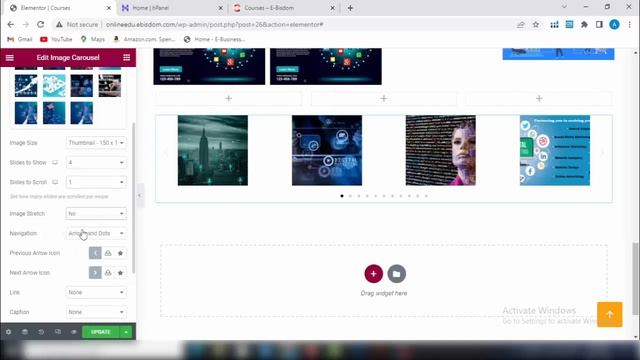
Task: Open Elementor page settings gear
Action: pos(8,332)
